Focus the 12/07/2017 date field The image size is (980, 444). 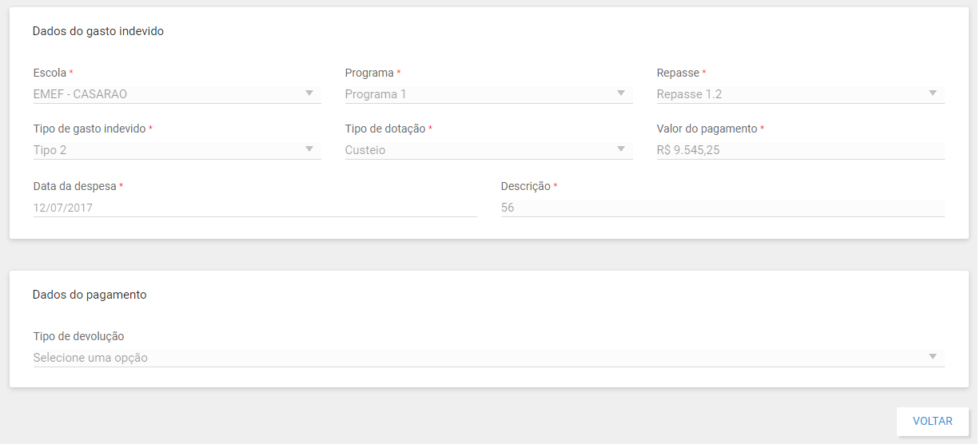[255, 208]
